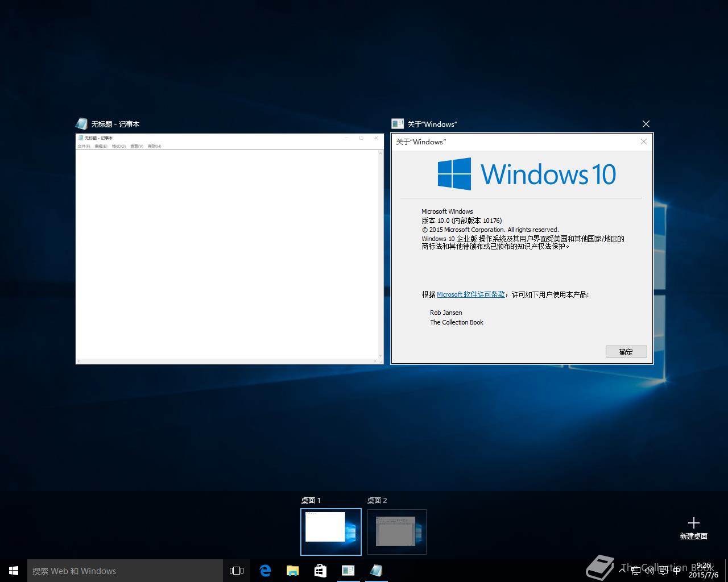Click the 中 input method indicator
Screen dimensions: 728x582
676,570
